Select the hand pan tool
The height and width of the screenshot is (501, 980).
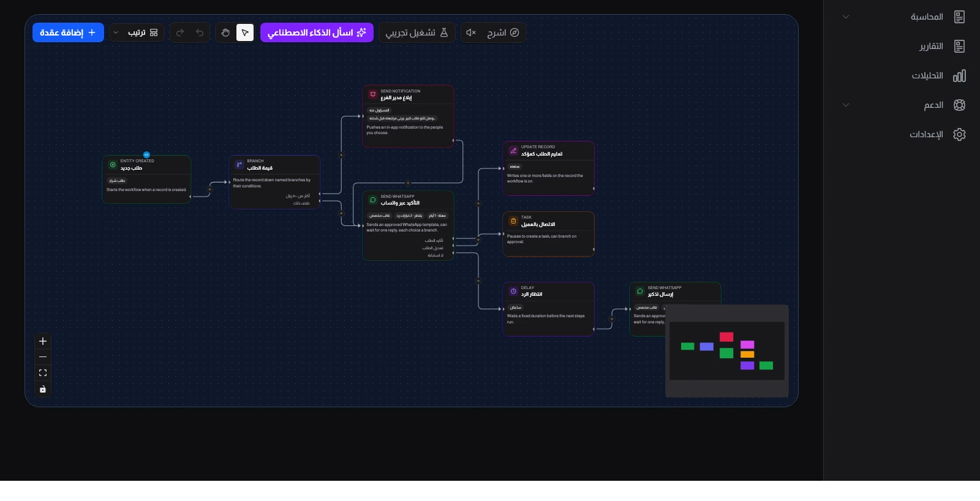coord(225,32)
